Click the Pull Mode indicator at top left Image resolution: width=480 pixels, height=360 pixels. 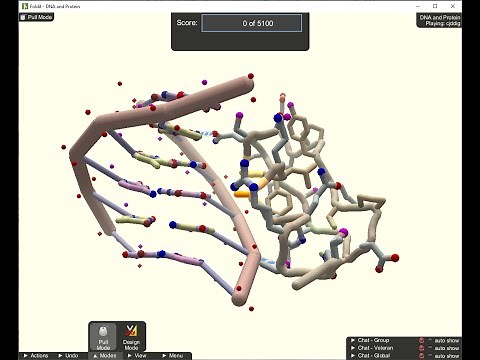click(x=36, y=17)
